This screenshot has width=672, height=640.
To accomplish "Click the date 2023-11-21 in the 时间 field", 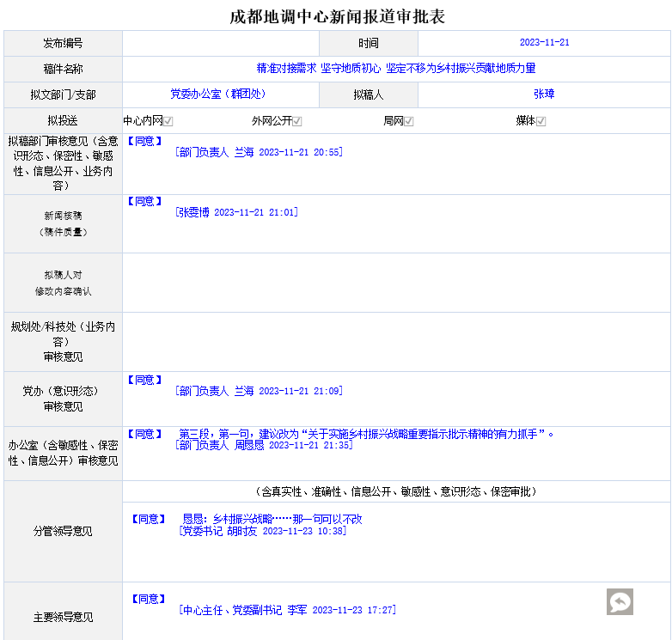I will click(x=544, y=43).
